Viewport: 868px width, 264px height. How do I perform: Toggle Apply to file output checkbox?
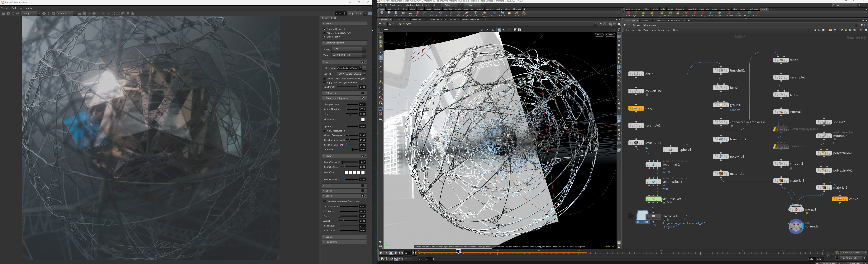pos(325,29)
